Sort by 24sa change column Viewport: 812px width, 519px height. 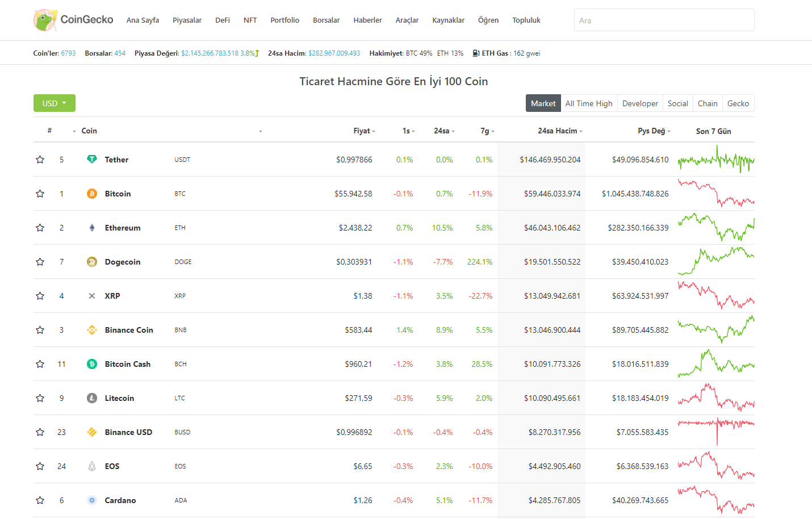(444, 131)
